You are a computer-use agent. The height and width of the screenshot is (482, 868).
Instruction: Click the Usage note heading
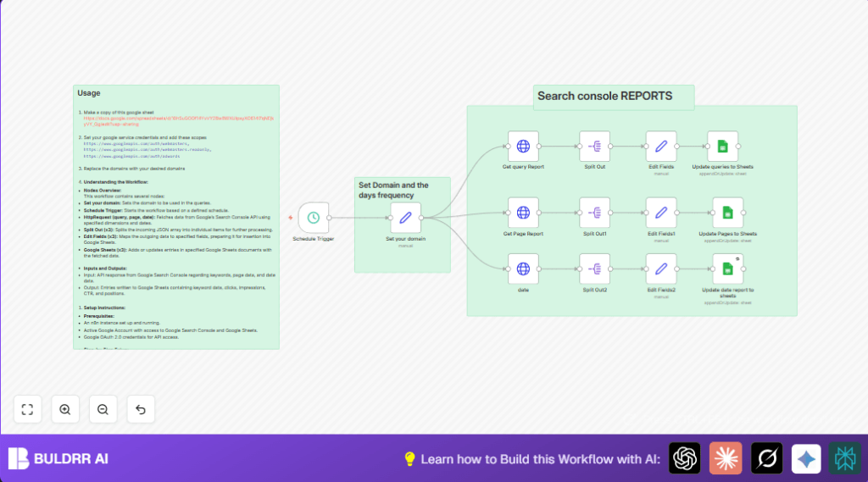point(88,93)
